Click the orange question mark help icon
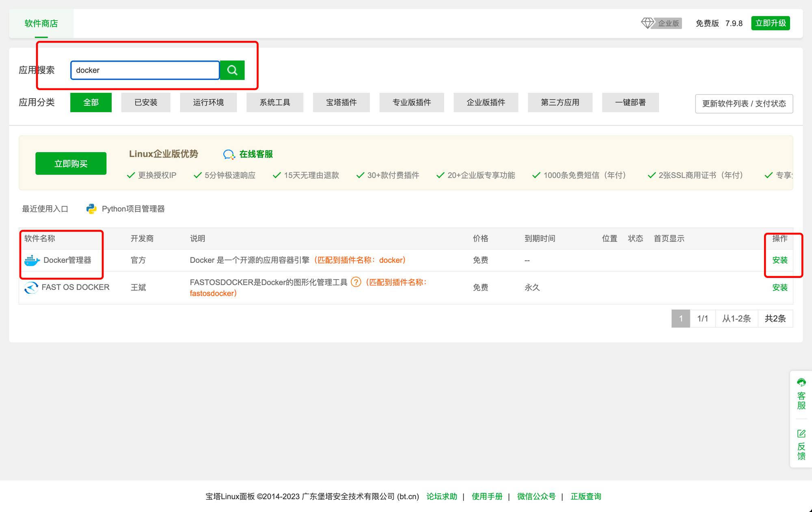This screenshot has width=812, height=512. pyautogui.click(x=356, y=282)
